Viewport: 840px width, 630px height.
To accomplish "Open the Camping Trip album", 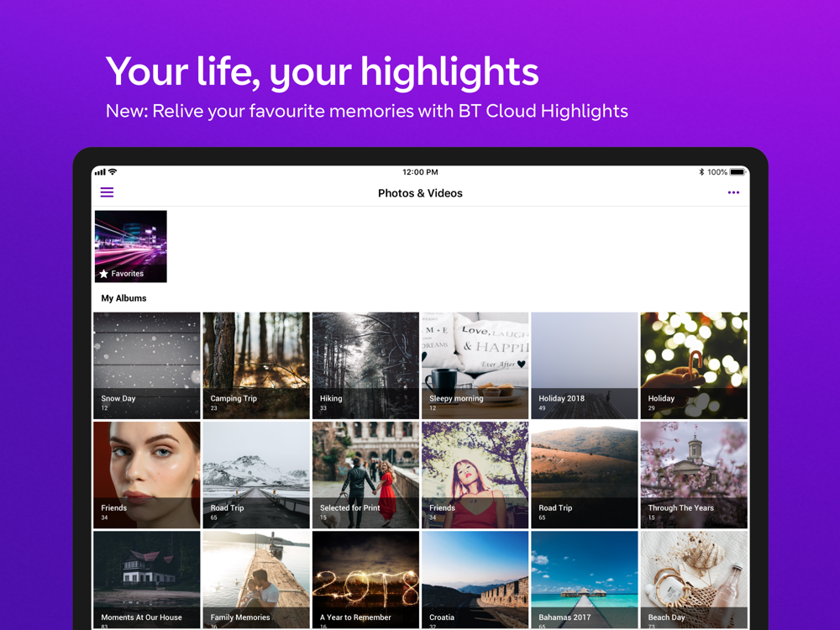I will coord(256,365).
